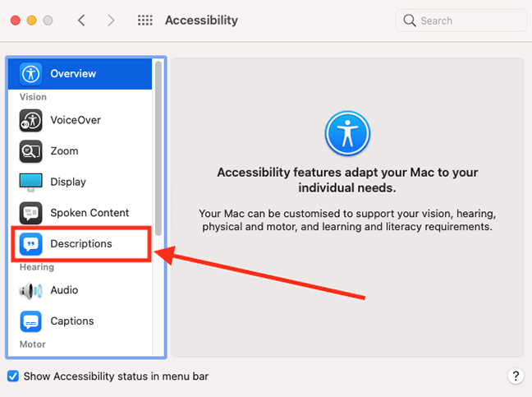Click the magnifying glass search icon
532x397 pixels.
(410, 21)
